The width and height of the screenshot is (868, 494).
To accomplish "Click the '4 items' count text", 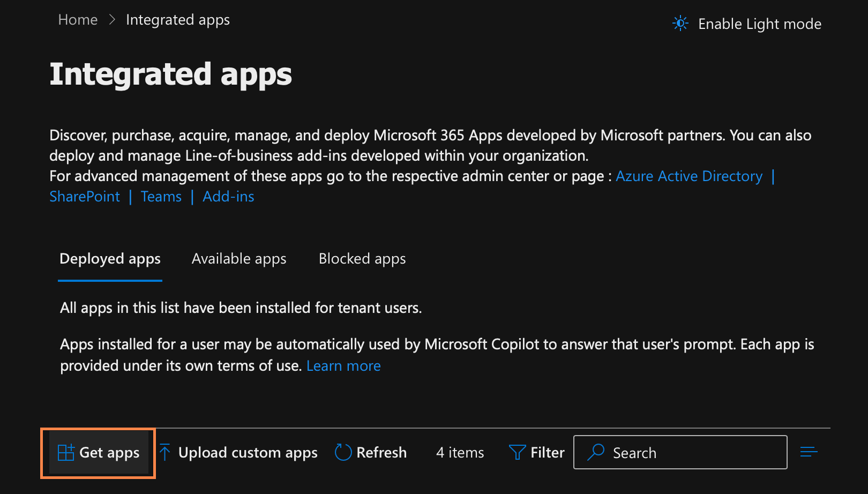I will 460,453.
